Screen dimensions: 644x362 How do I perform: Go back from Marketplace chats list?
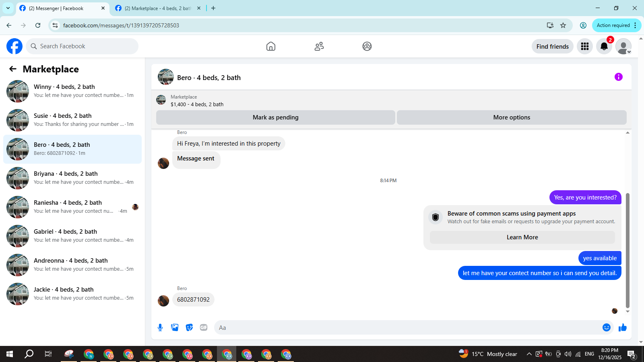(x=13, y=69)
